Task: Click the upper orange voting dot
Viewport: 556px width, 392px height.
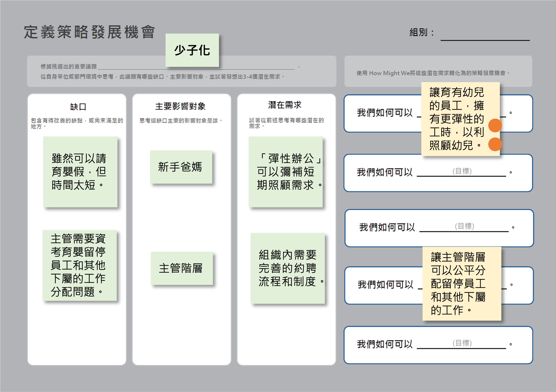Action: coord(495,125)
